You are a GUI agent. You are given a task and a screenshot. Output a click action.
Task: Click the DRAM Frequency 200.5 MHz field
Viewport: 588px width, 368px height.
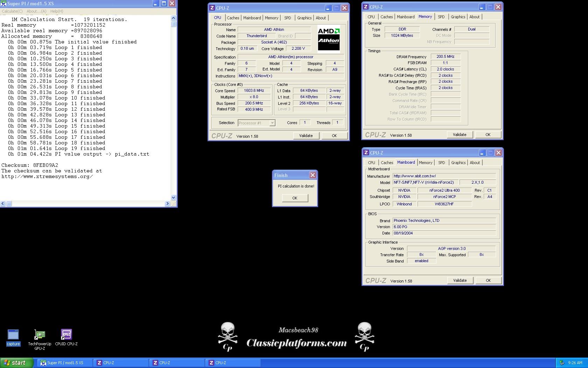[x=446, y=56]
